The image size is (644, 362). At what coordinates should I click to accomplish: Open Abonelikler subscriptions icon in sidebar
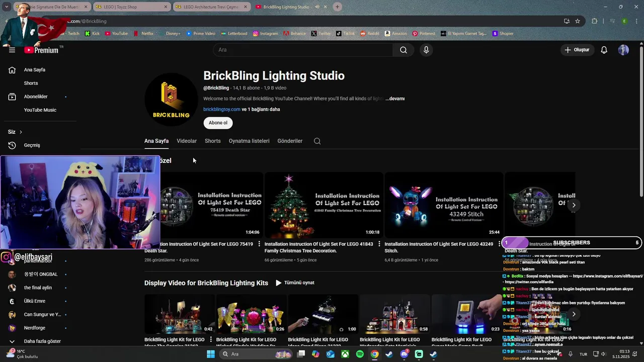pos(12,97)
